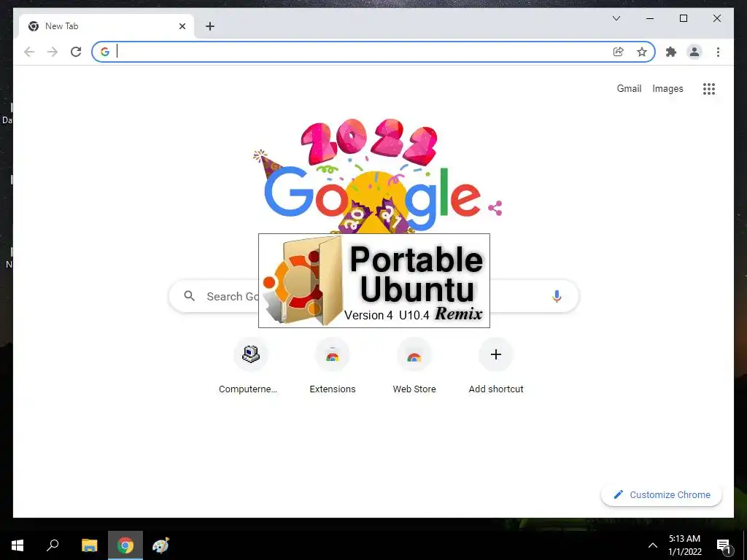The width and height of the screenshot is (747, 560).
Task: Go back using the back arrow
Action: (x=29, y=52)
